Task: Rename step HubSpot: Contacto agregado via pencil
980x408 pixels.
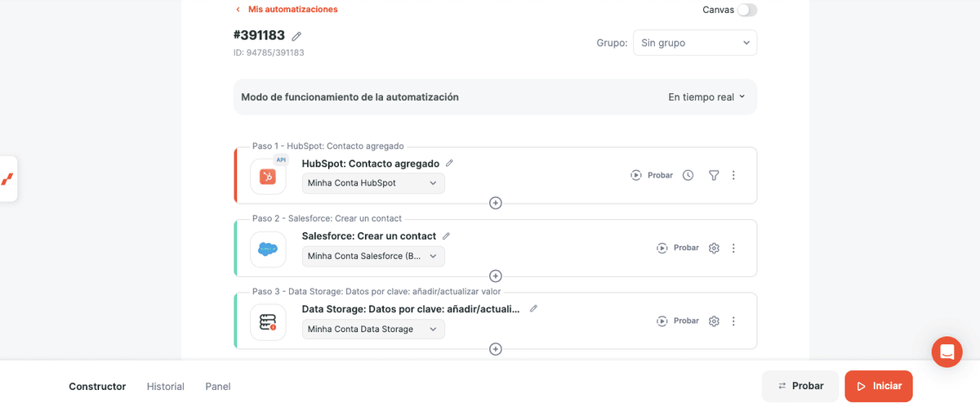Action: coord(449,163)
